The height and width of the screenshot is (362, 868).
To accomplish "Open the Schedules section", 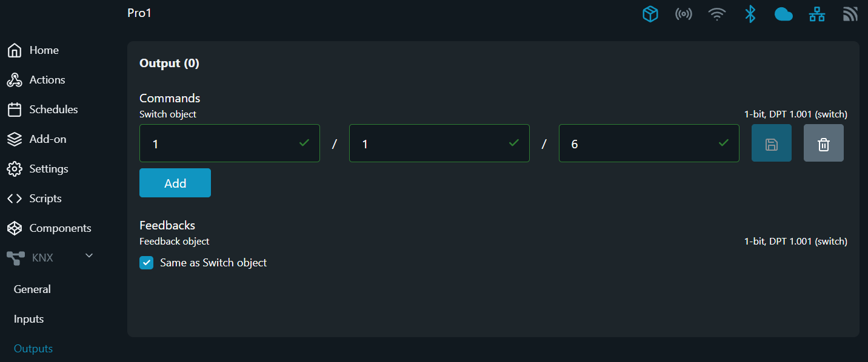I will coord(53,110).
